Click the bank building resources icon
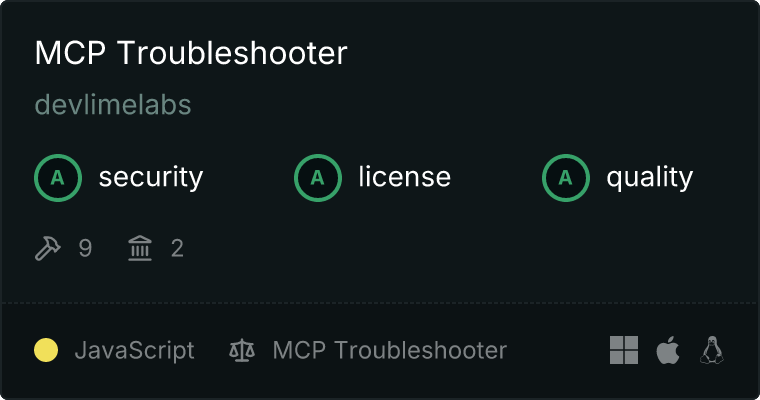This screenshot has height=400, width=760. (x=140, y=248)
